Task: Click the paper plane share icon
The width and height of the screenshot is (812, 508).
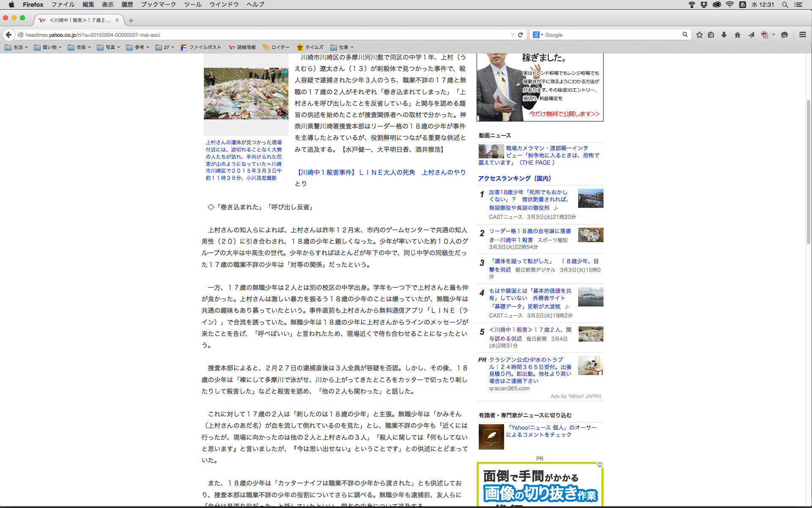Action: click(x=751, y=35)
